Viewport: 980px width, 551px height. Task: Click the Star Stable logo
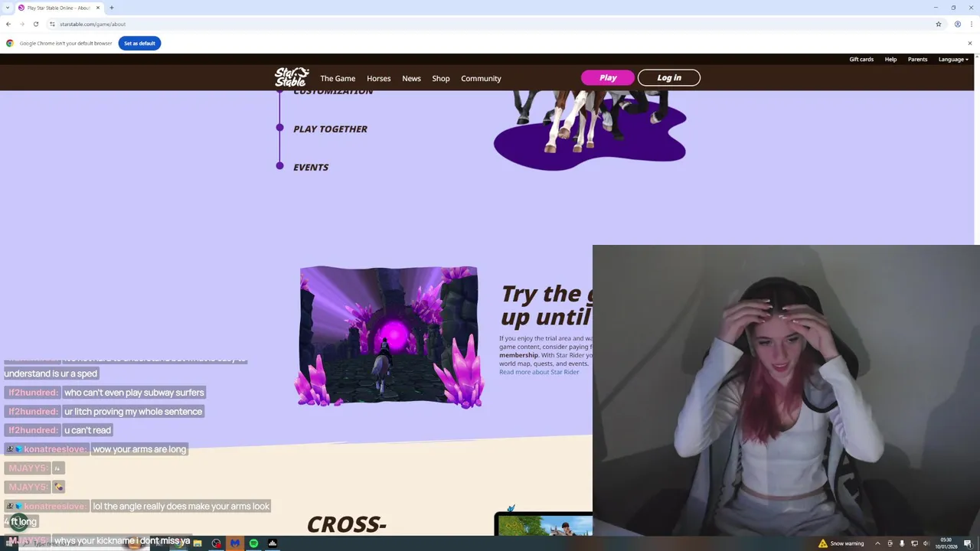pos(292,77)
